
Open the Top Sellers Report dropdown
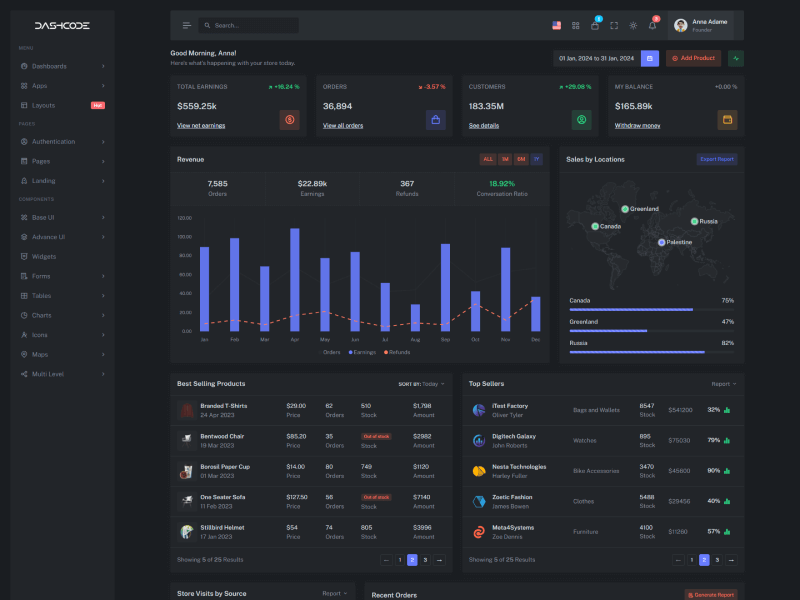tap(723, 383)
